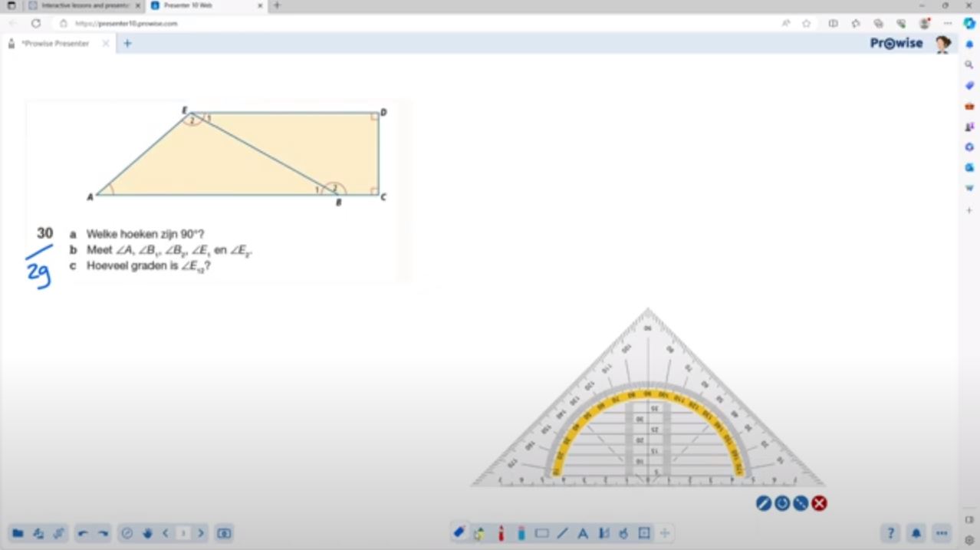
Task: Select the rectangle shape tool
Action: tap(542, 533)
